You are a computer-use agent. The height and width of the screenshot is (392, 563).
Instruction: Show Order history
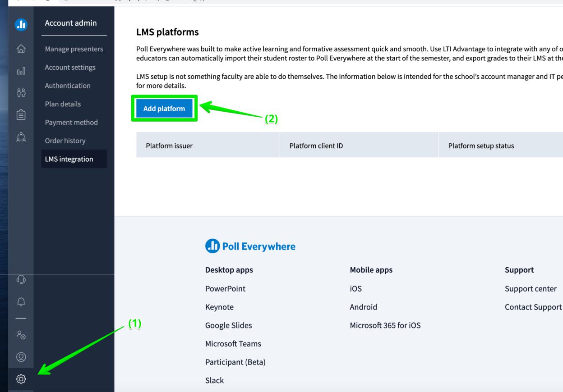tap(65, 141)
